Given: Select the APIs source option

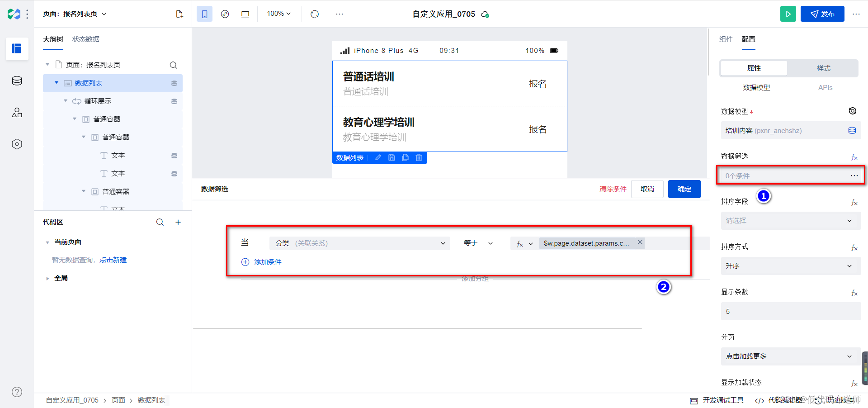Looking at the screenshot, I should coord(825,88).
